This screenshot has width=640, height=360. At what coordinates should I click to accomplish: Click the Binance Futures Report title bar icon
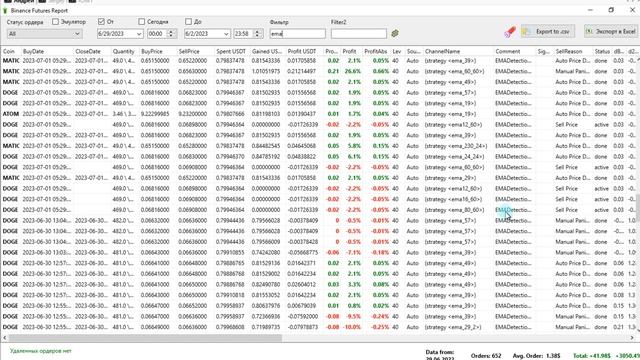(x=5, y=11)
